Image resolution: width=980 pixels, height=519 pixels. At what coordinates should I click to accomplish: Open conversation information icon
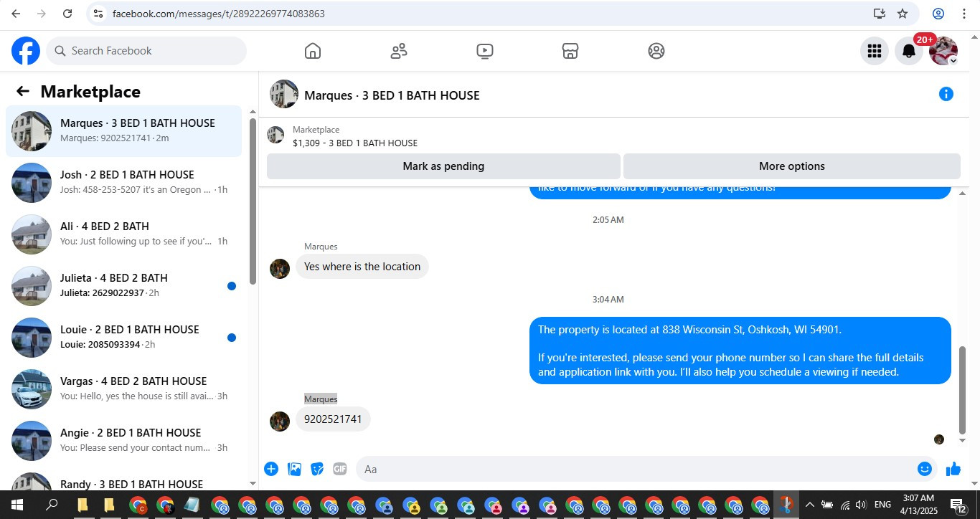(x=946, y=94)
